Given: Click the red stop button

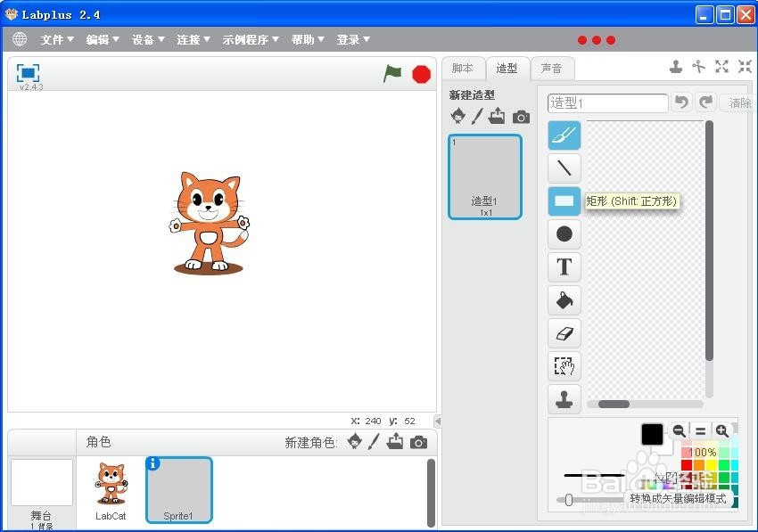Looking at the screenshot, I should 421,75.
